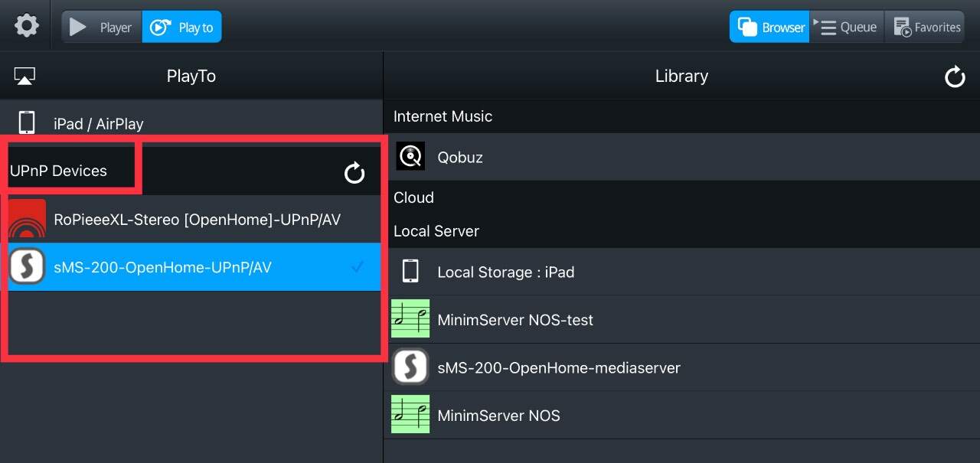Viewport: 980px width, 463px height.
Task: Select RoPieeeXL-Stereo [OpenHome]-UPnP/AV renderer
Action: 194,220
